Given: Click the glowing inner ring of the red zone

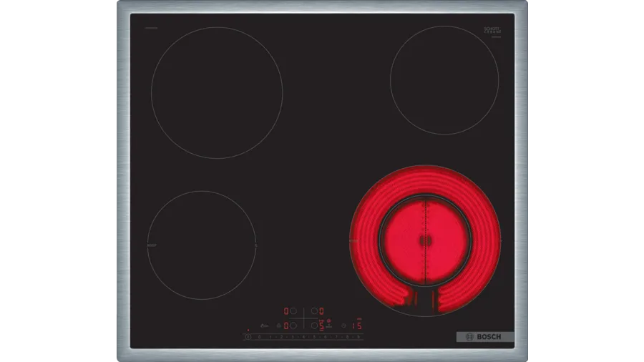Looking at the screenshot, I should (425, 241).
